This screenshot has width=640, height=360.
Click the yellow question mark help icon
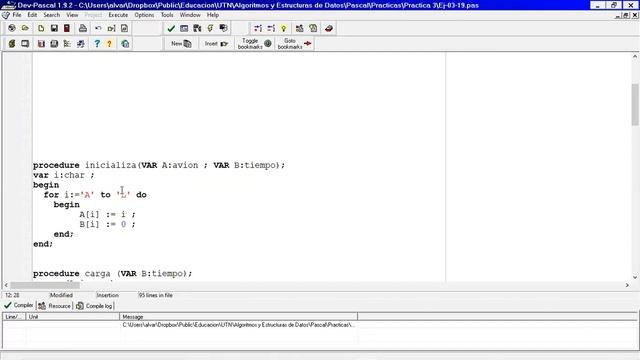[x=109, y=44]
